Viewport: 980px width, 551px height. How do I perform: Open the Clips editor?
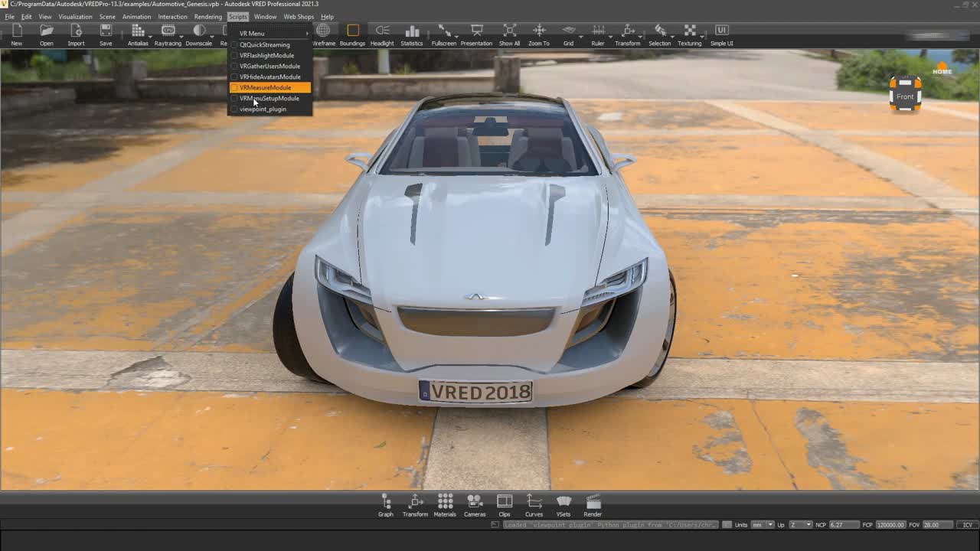click(505, 506)
